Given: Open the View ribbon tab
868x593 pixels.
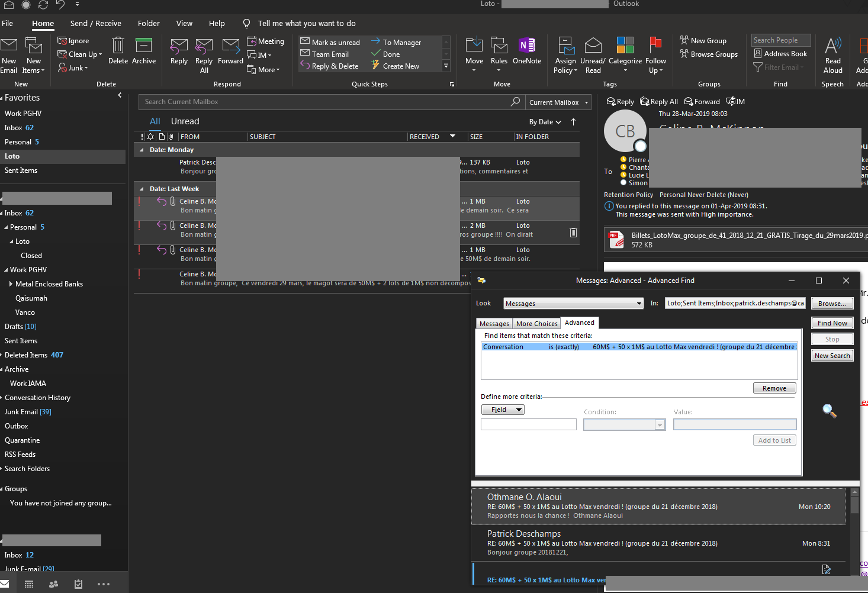Looking at the screenshot, I should (184, 24).
